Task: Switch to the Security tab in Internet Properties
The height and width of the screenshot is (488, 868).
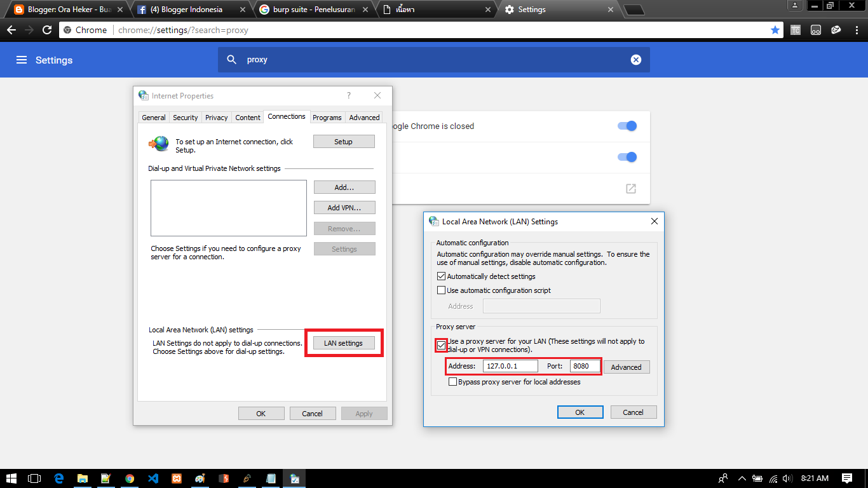Action: (185, 117)
